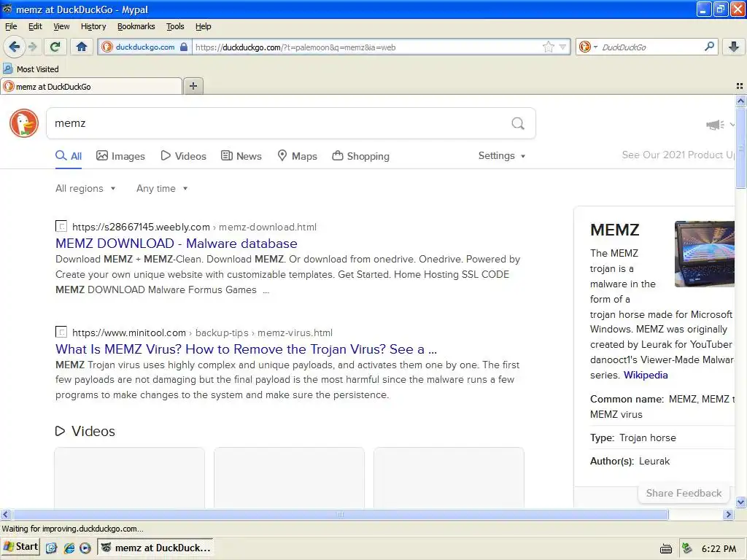Open the Most Visited bookmarks folder

(x=31, y=69)
